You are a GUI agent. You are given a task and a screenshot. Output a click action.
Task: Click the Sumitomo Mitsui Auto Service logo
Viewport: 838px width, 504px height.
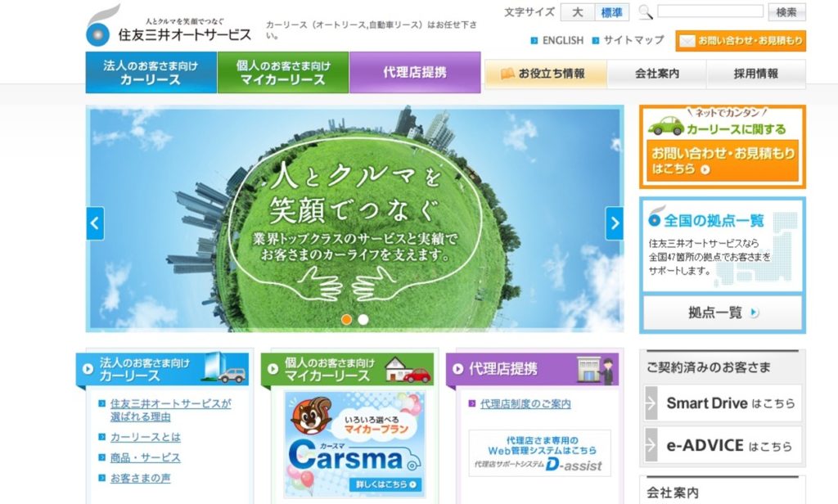[x=169, y=25]
